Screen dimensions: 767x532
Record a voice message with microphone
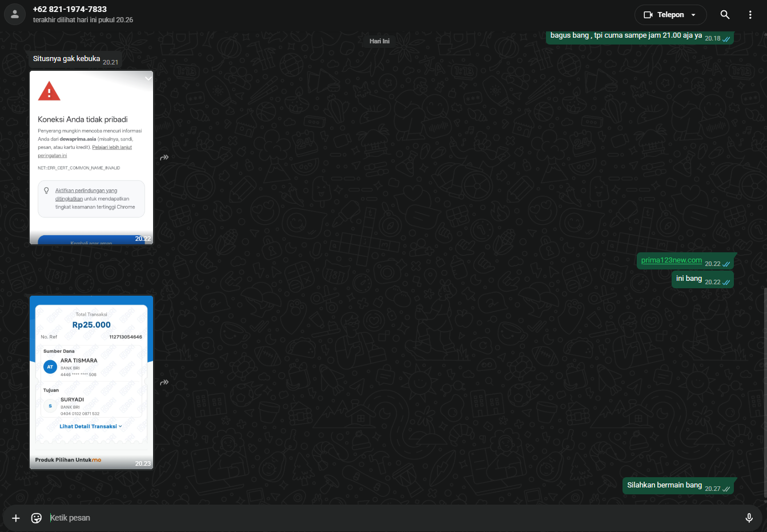[749, 518]
